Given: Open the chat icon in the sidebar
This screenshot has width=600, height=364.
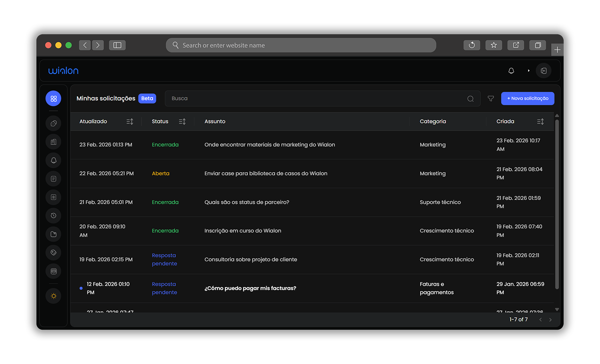Looking at the screenshot, I should [x=53, y=123].
